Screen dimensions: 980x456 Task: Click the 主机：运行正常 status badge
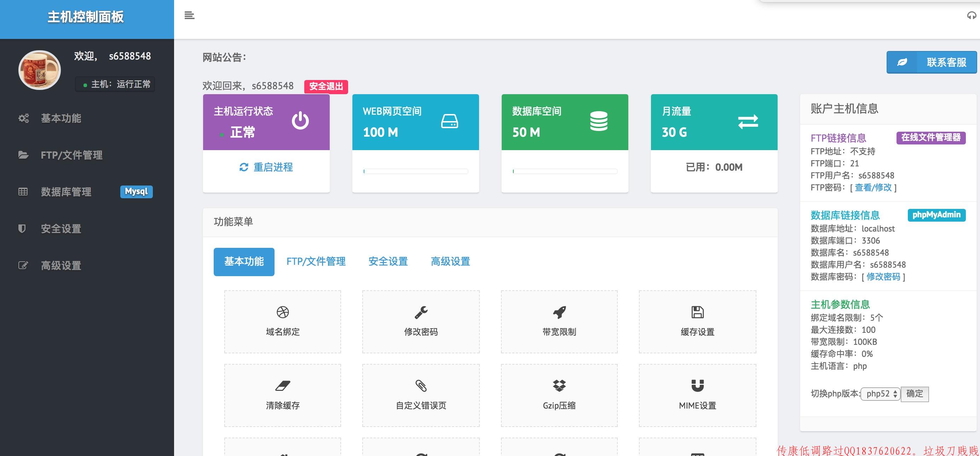coord(115,84)
